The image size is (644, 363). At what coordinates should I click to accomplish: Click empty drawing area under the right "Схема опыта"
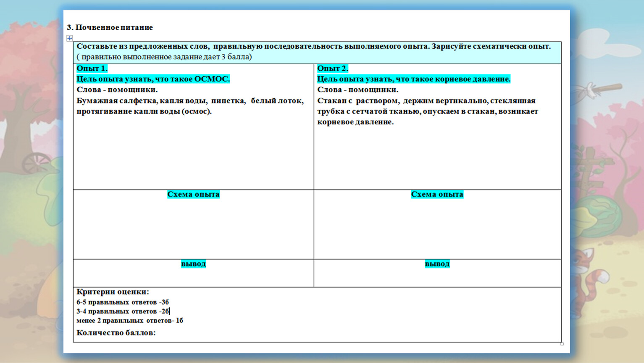click(x=437, y=229)
